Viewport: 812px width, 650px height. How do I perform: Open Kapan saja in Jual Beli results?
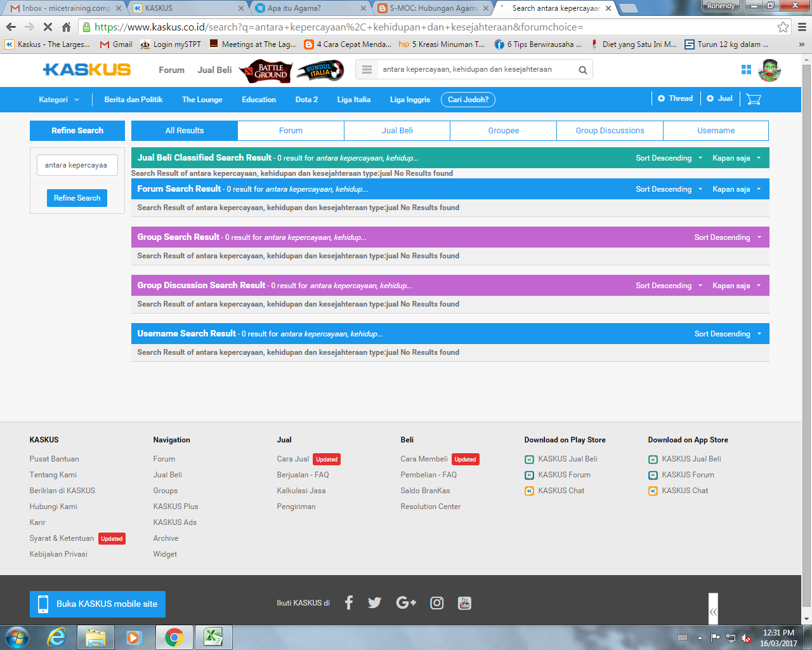click(737, 158)
